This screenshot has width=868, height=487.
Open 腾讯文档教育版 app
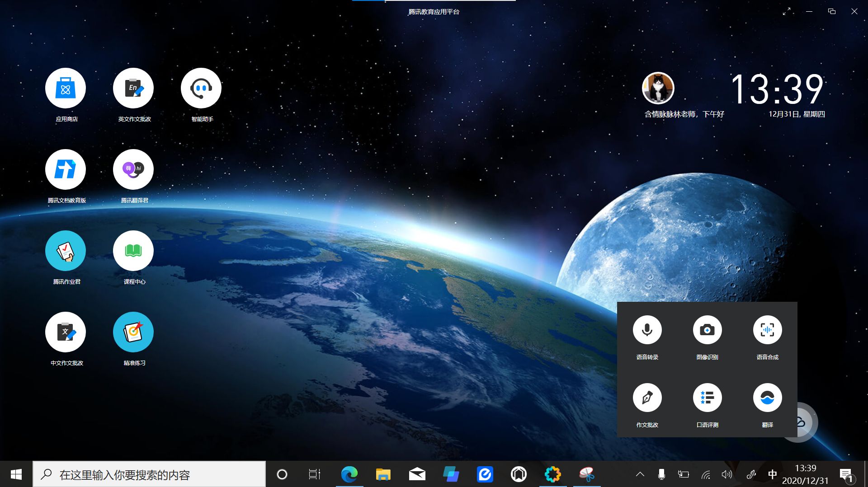pos(66,169)
